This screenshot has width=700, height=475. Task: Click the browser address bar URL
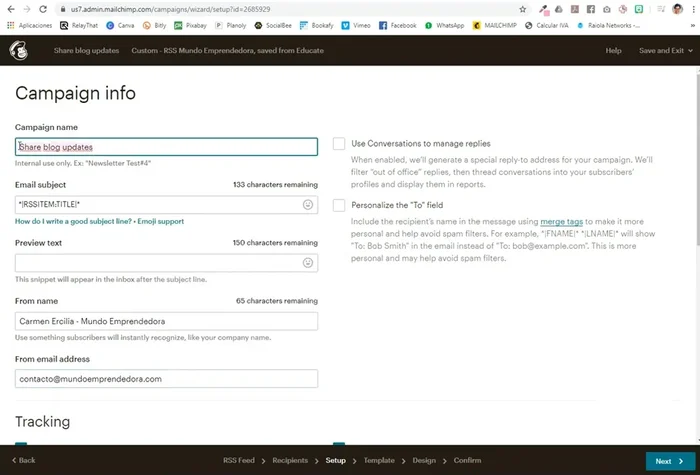(171, 9)
